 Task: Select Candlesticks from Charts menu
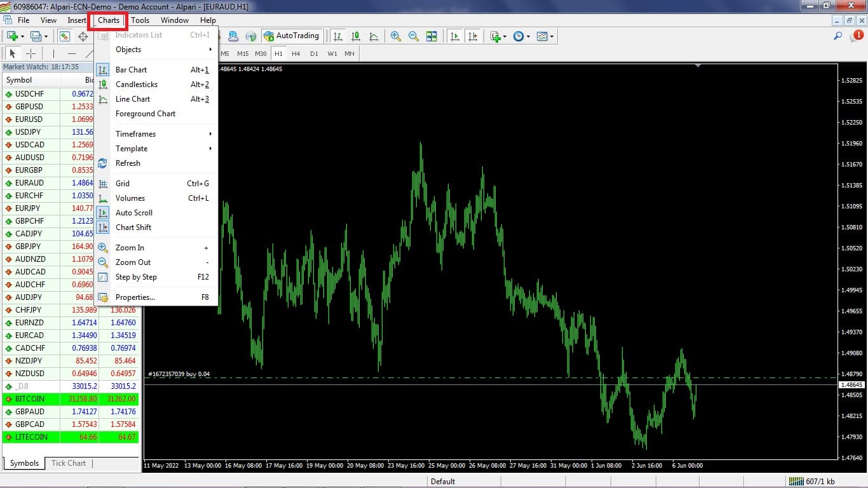click(x=156, y=85)
